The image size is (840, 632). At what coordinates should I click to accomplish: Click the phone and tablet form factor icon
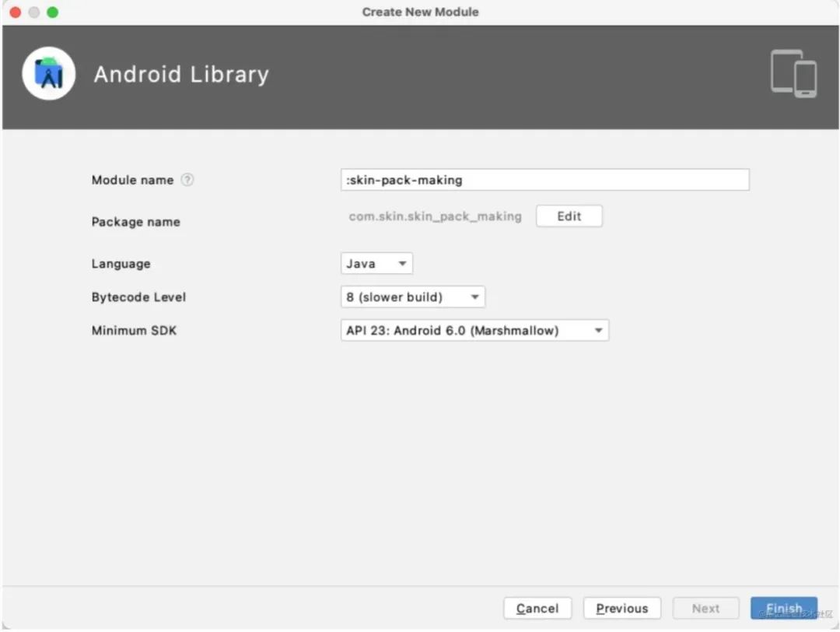click(793, 74)
